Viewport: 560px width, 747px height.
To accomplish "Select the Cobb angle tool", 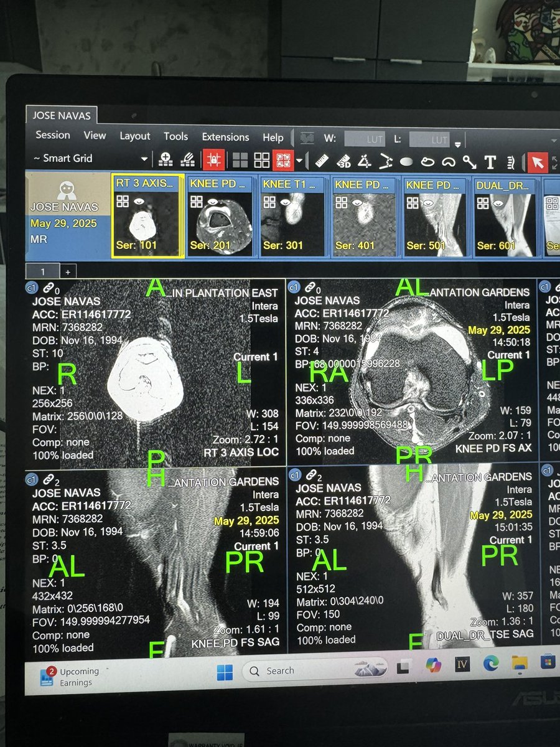I will 386,162.
